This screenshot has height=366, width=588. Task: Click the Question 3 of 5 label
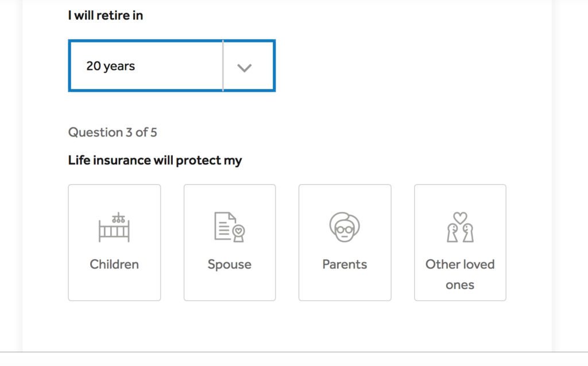pyautogui.click(x=113, y=132)
